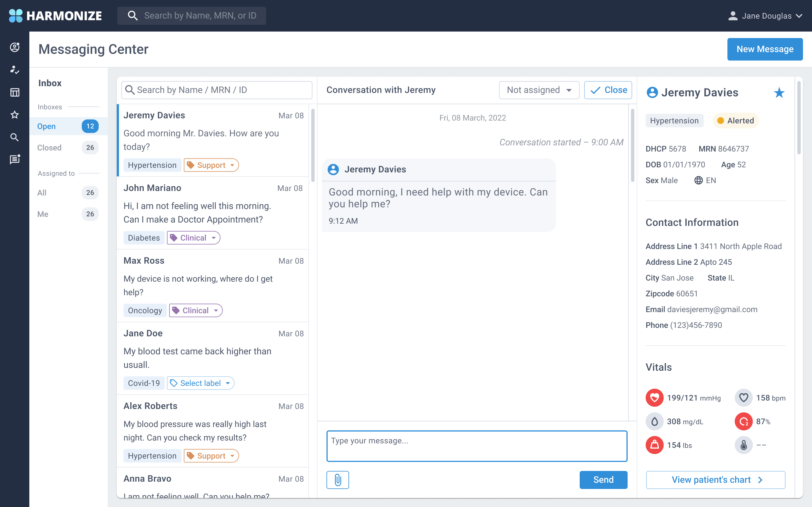Click the Alerted status badge

point(736,121)
